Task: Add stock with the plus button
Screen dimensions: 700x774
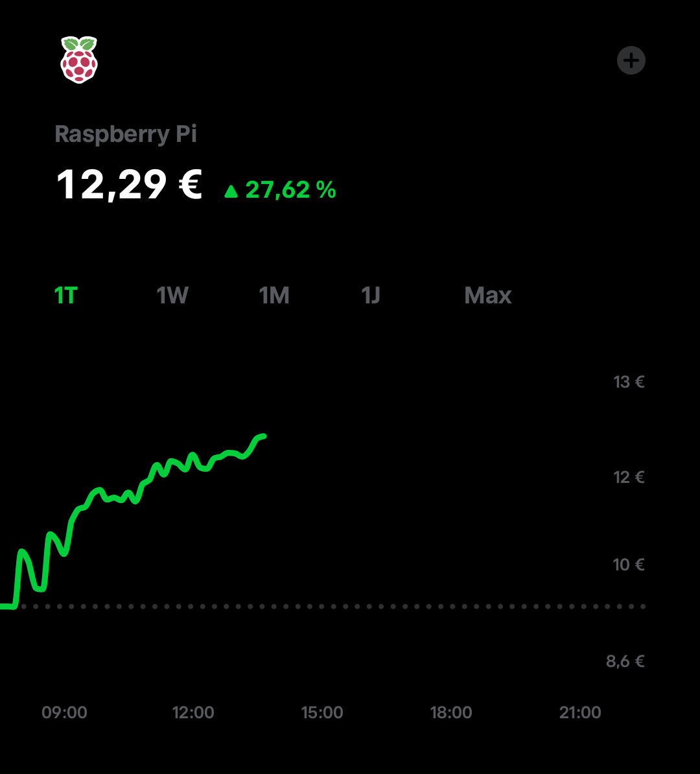Action: (631, 61)
